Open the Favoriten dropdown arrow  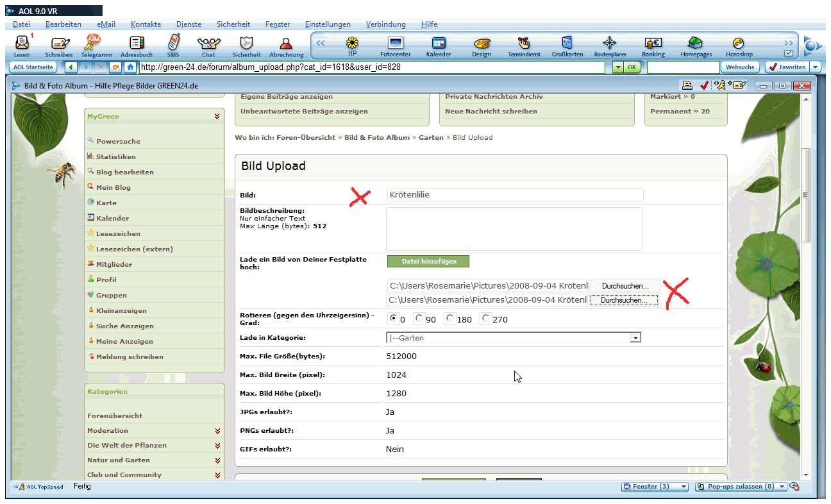815,67
